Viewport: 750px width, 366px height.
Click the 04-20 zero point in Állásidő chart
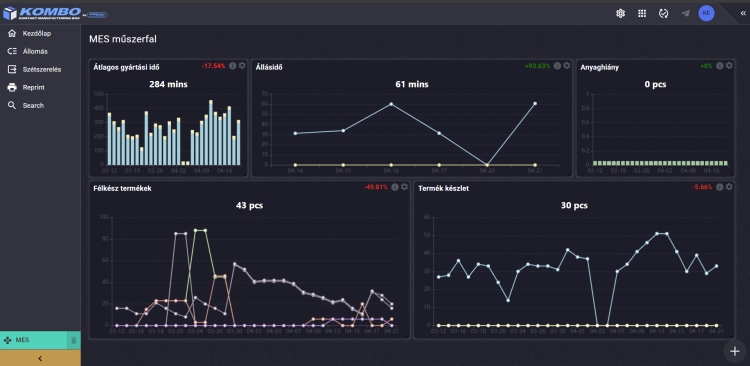pyautogui.click(x=487, y=165)
